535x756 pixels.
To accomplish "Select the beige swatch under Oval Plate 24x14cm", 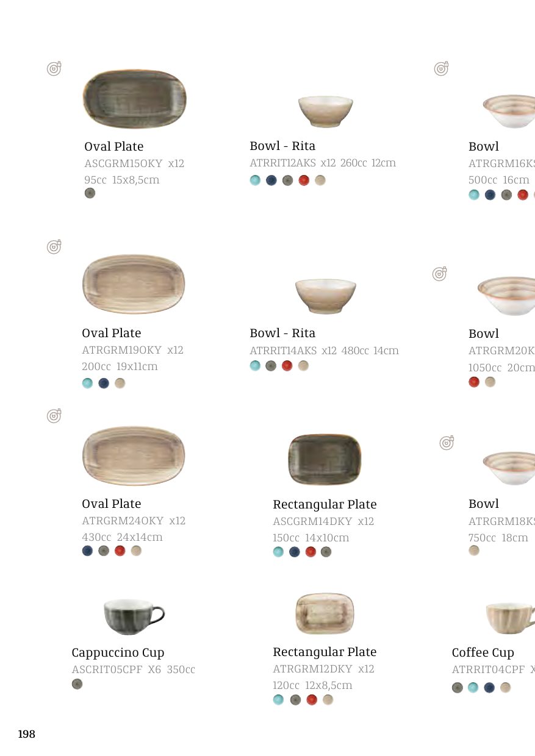I will tap(136, 551).
